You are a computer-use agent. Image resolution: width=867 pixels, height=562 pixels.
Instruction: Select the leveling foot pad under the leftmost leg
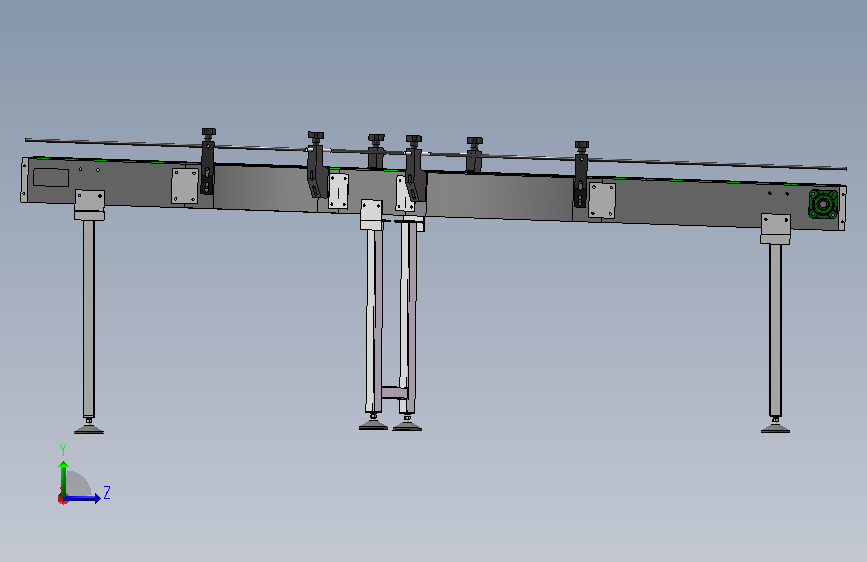point(89,428)
